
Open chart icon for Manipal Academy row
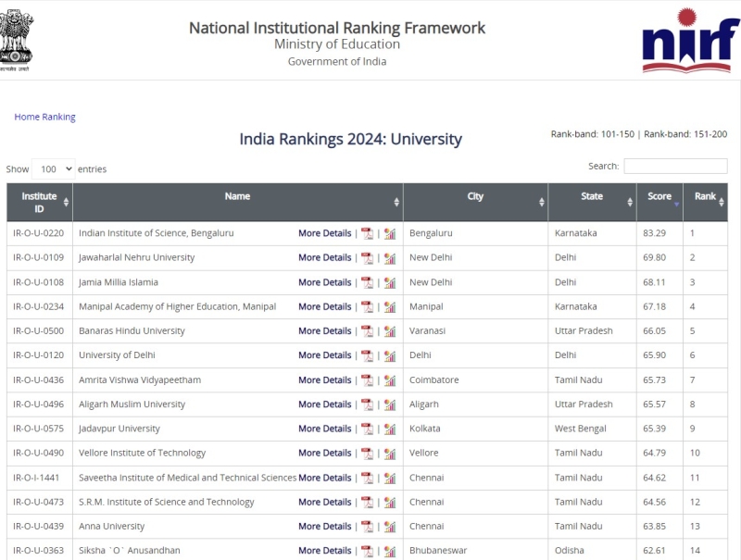coord(390,307)
